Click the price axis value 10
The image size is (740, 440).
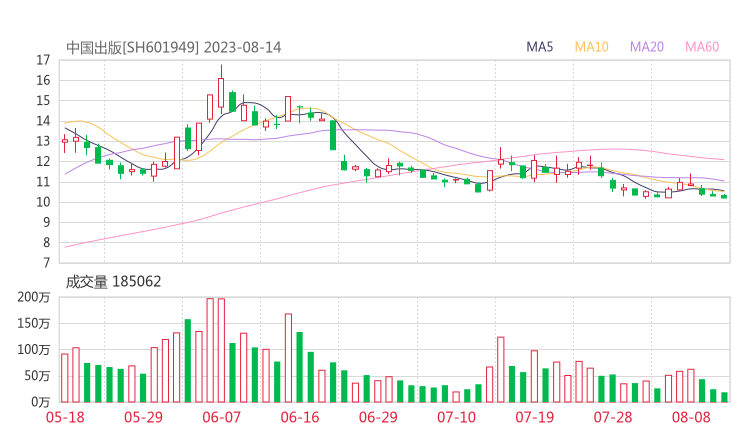[43, 202]
